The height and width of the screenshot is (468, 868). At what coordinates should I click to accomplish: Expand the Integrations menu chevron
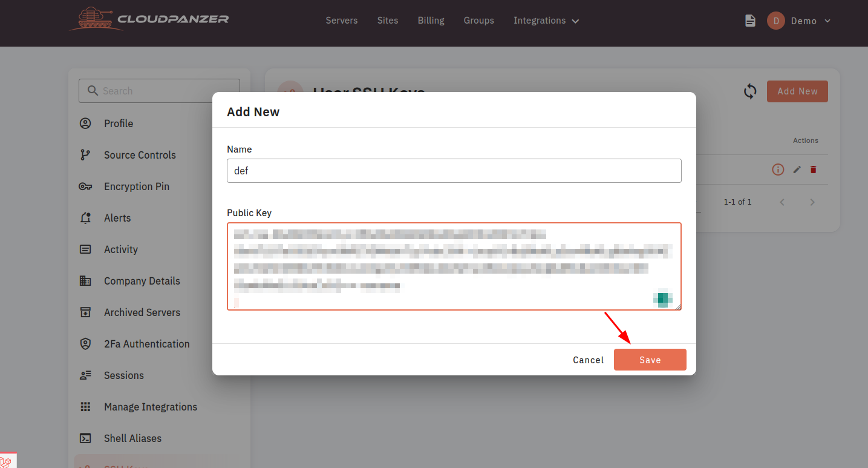coord(575,21)
